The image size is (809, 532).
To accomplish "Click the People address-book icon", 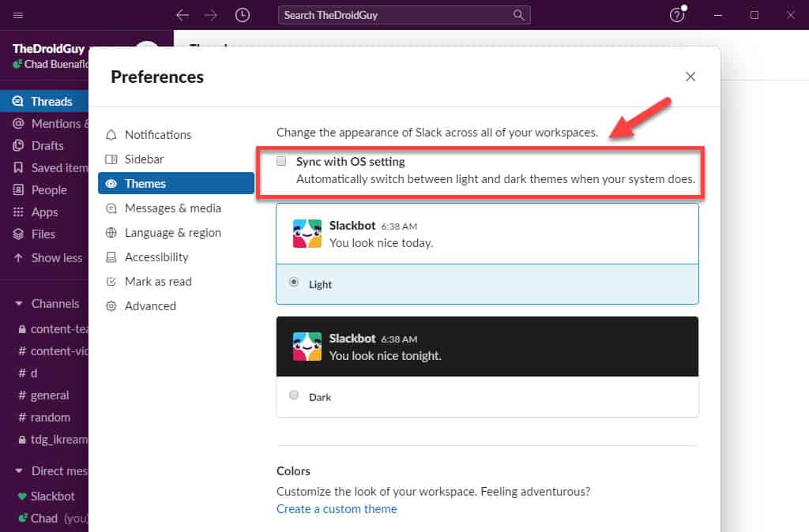I will [x=18, y=190].
